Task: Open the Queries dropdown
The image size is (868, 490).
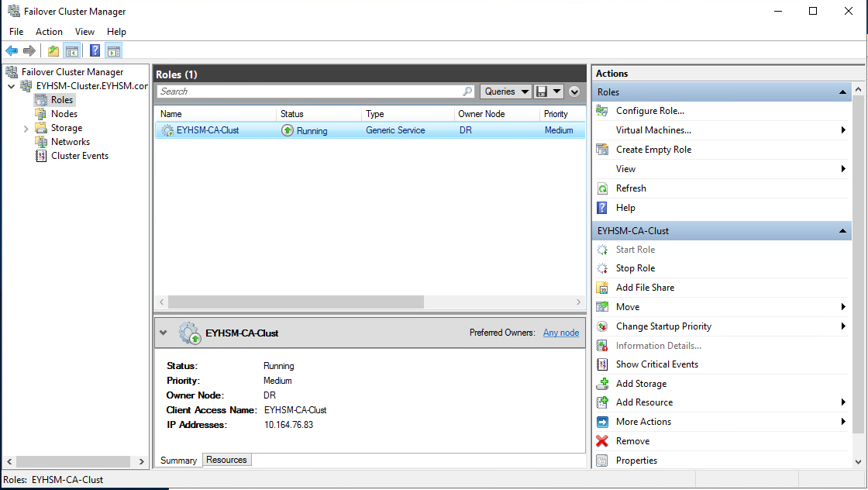Action: [506, 91]
